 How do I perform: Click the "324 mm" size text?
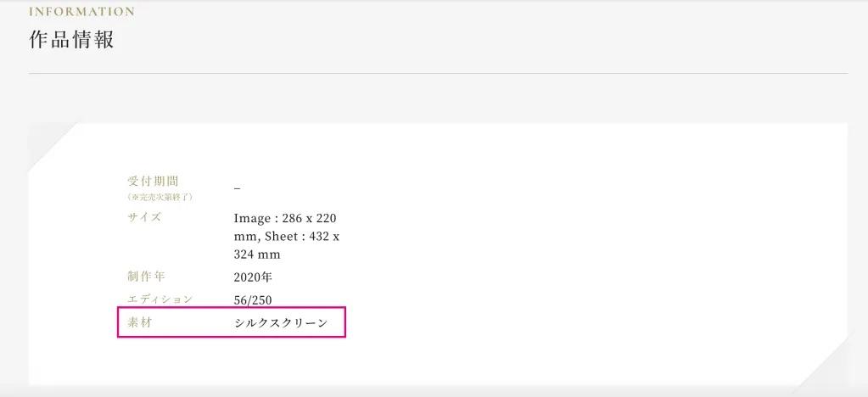pos(257,254)
